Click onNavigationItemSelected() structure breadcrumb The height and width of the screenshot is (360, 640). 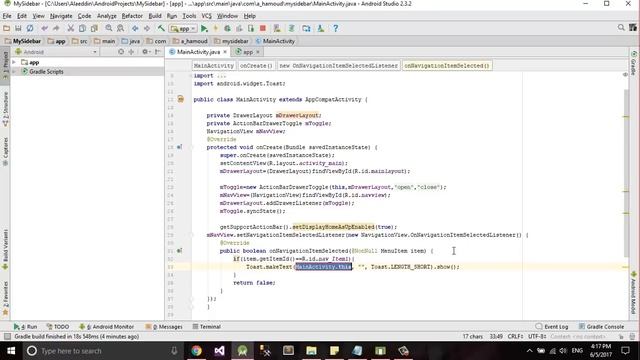click(x=447, y=65)
